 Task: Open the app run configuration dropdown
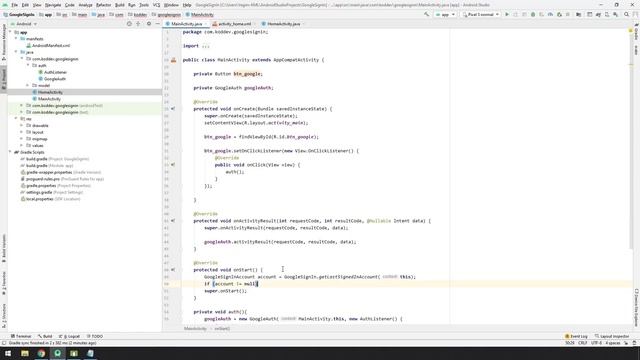[445, 14]
